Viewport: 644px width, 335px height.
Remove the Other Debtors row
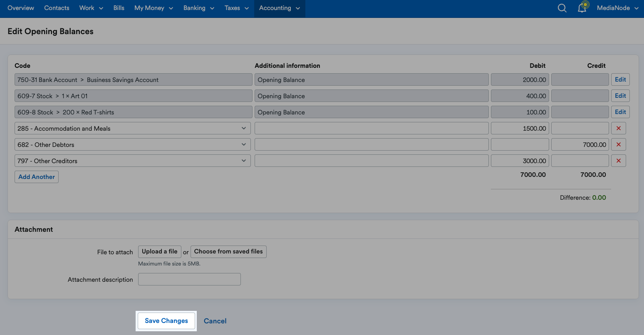[619, 144]
